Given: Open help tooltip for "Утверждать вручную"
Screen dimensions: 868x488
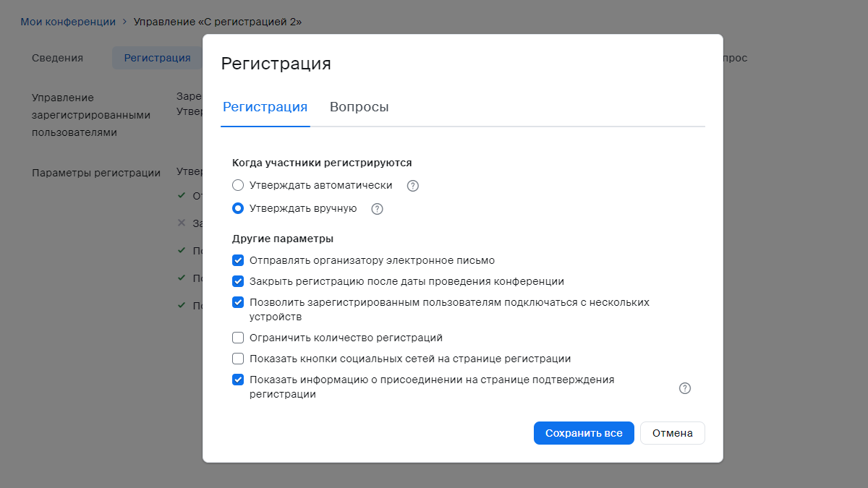Looking at the screenshot, I should tap(376, 209).
